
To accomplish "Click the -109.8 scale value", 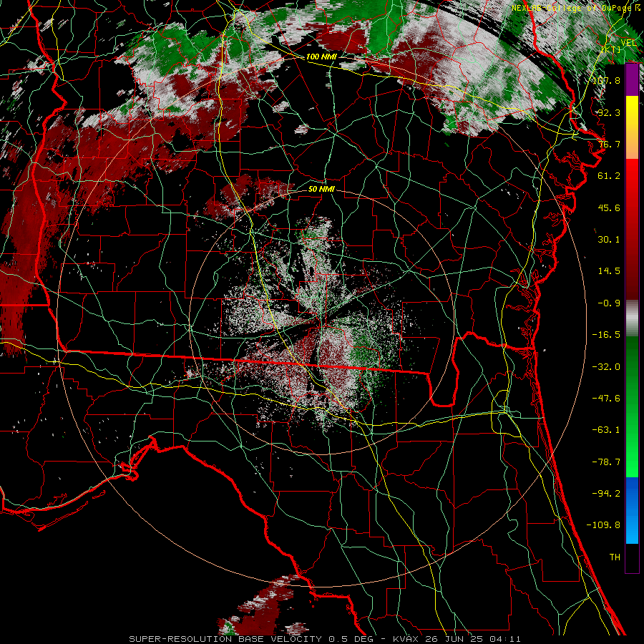I will pyautogui.click(x=603, y=525).
